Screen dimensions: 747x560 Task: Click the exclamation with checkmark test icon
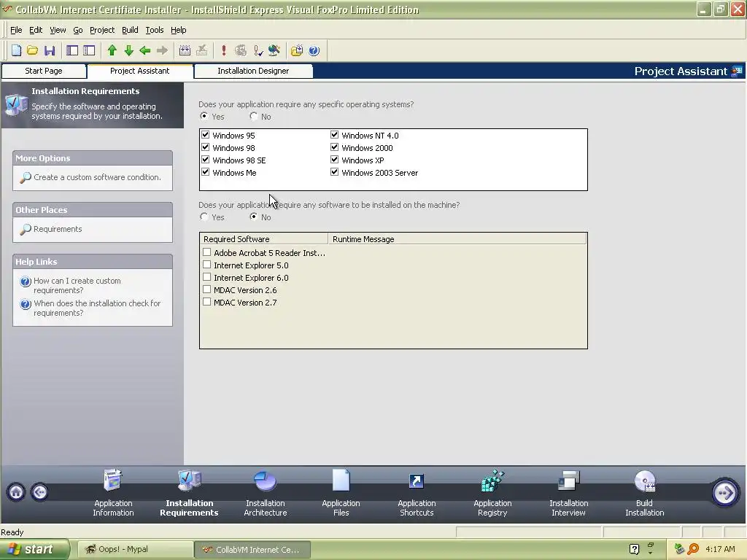pyautogui.click(x=258, y=50)
